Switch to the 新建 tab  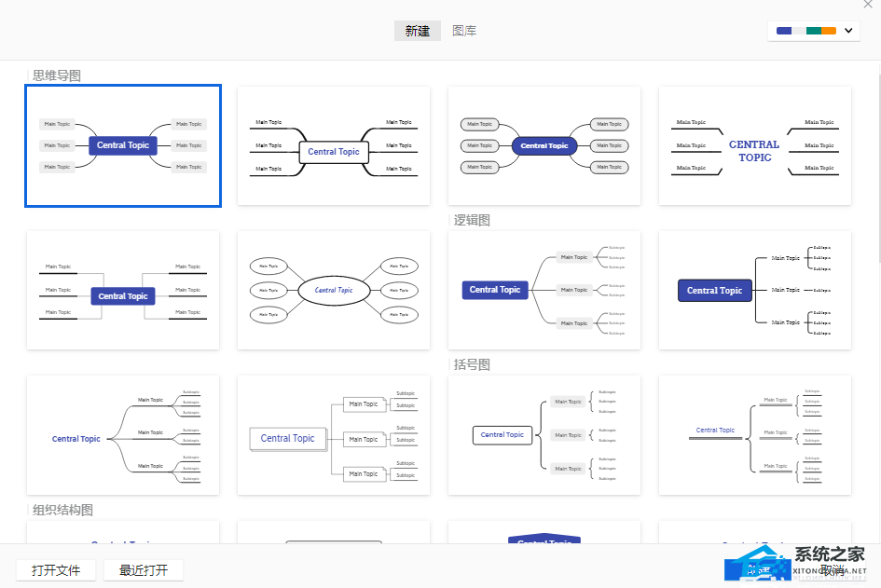(x=418, y=31)
